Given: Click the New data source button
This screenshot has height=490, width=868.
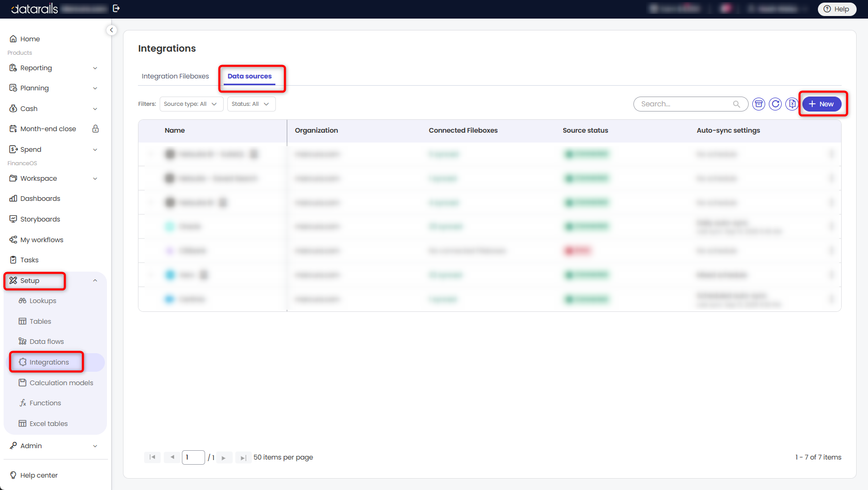Looking at the screenshot, I should (x=822, y=104).
